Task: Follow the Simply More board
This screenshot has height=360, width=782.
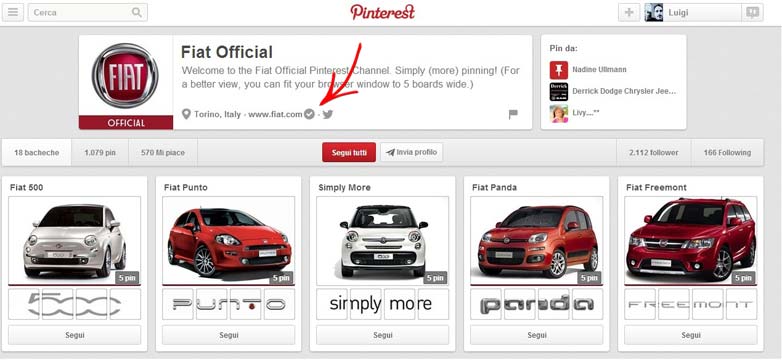Action: click(x=383, y=335)
